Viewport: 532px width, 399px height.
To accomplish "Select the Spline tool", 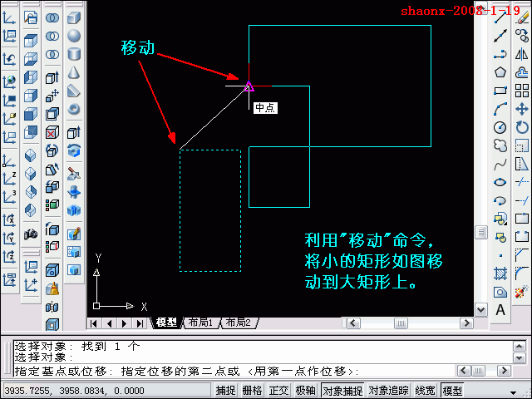I will tap(500, 165).
